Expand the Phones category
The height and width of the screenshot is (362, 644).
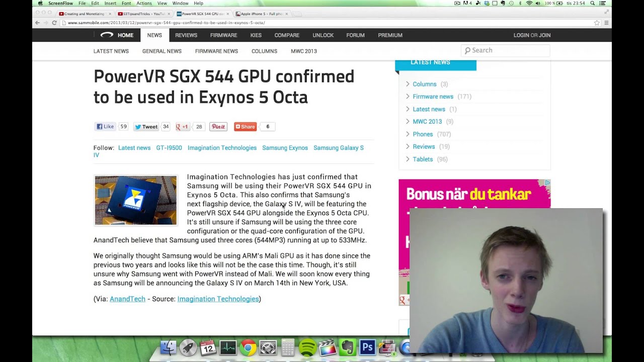[423, 134]
